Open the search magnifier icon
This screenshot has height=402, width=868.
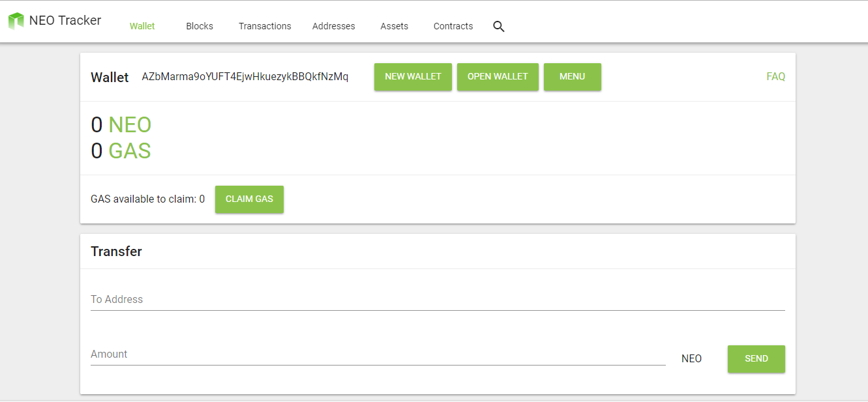(x=499, y=27)
